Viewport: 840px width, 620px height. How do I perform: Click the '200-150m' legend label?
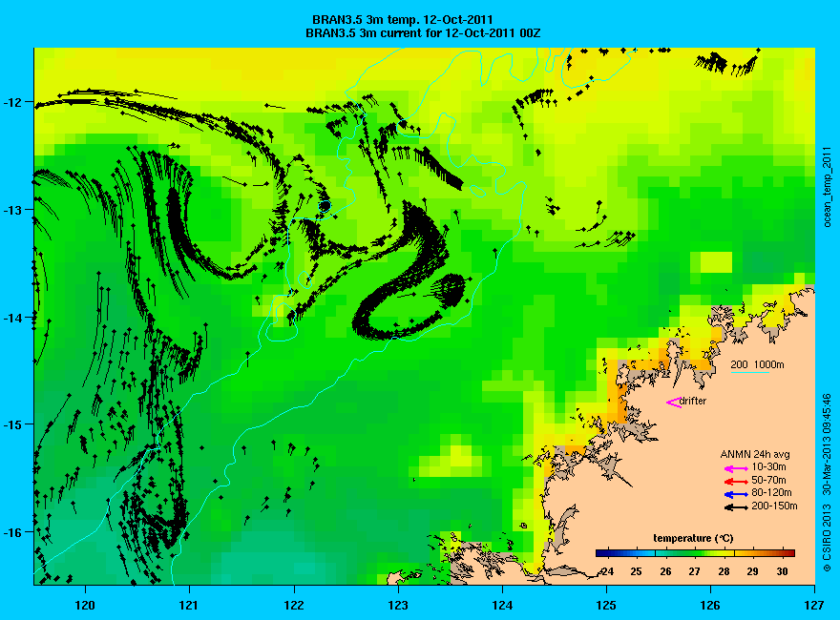pos(775,506)
